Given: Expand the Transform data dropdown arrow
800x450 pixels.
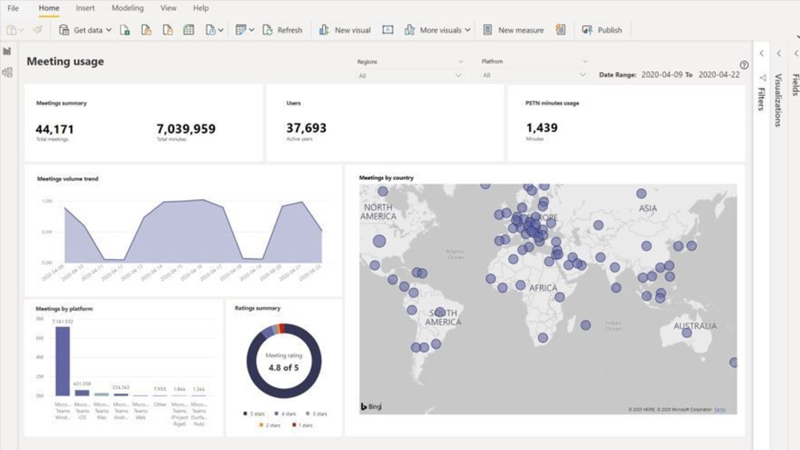Looking at the screenshot, I should (252, 31).
